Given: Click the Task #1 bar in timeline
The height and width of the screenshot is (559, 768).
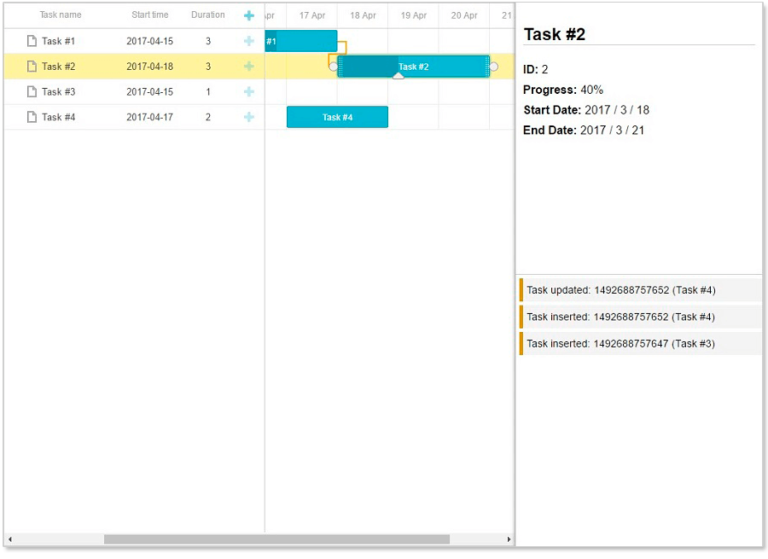Looking at the screenshot, I should [300, 41].
